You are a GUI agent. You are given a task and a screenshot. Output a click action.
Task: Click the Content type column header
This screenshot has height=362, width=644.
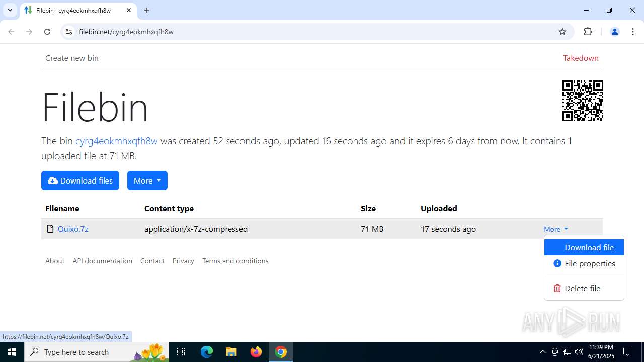point(169,208)
